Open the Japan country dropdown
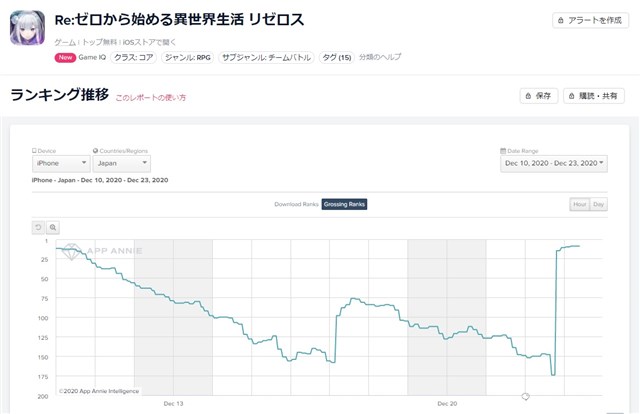The image size is (640, 414). click(122, 163)
